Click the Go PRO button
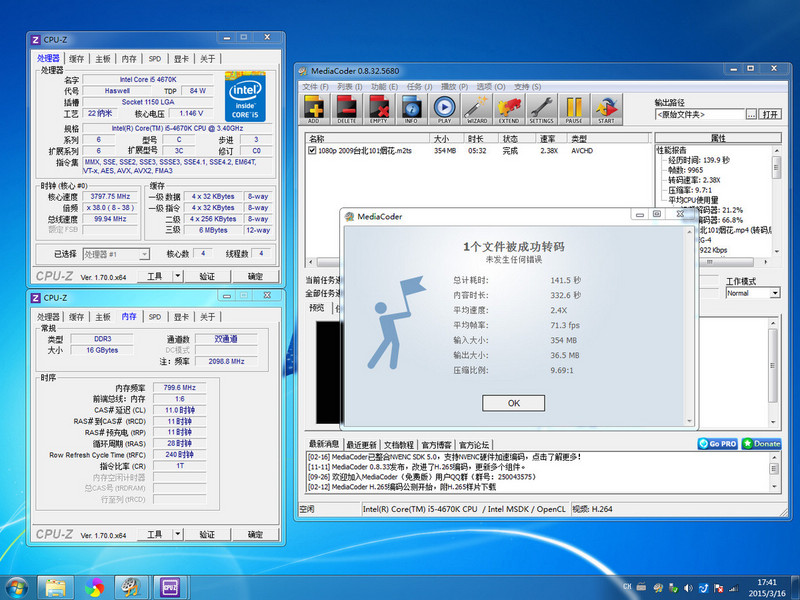 click(x=718, y=443)
